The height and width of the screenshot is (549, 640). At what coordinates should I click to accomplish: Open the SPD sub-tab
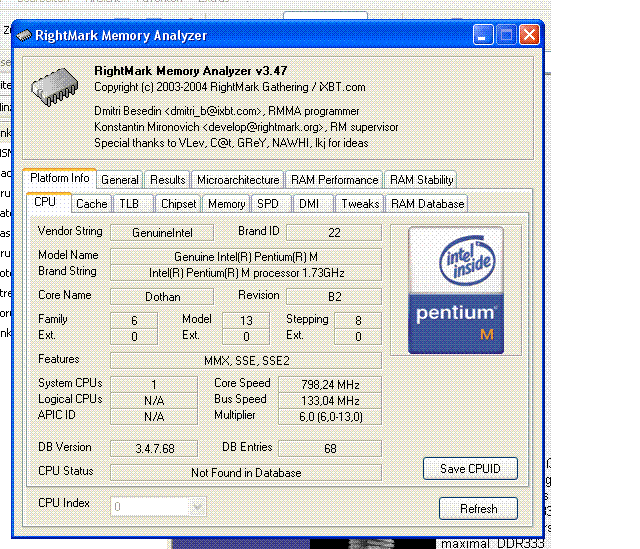[271, 204]
